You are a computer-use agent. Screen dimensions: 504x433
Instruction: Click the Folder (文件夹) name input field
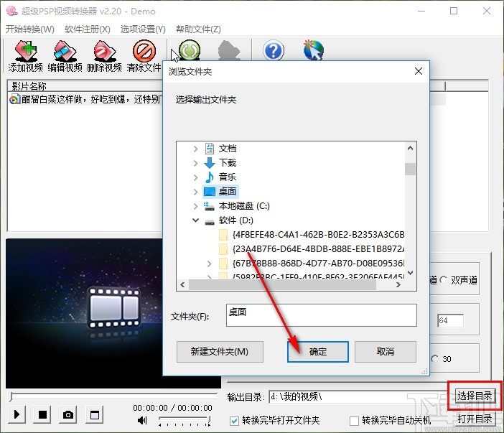tap(322, 315)
